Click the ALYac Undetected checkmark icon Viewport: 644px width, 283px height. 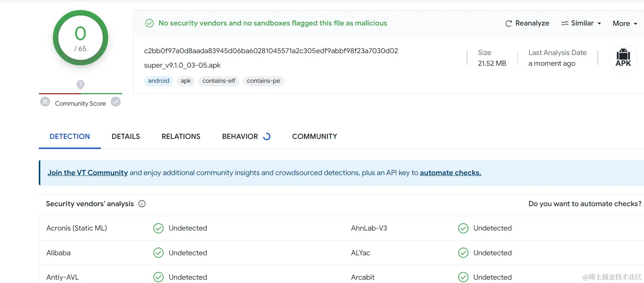pos(463,253)
